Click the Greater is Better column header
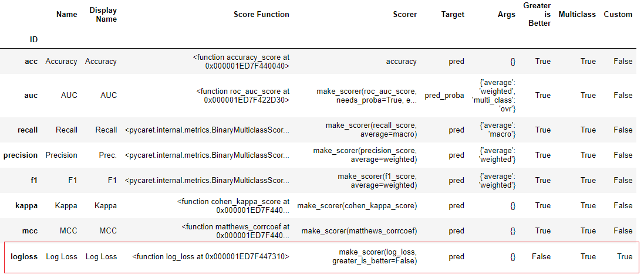Screen dimensions: 644x278 pos(537,14)
